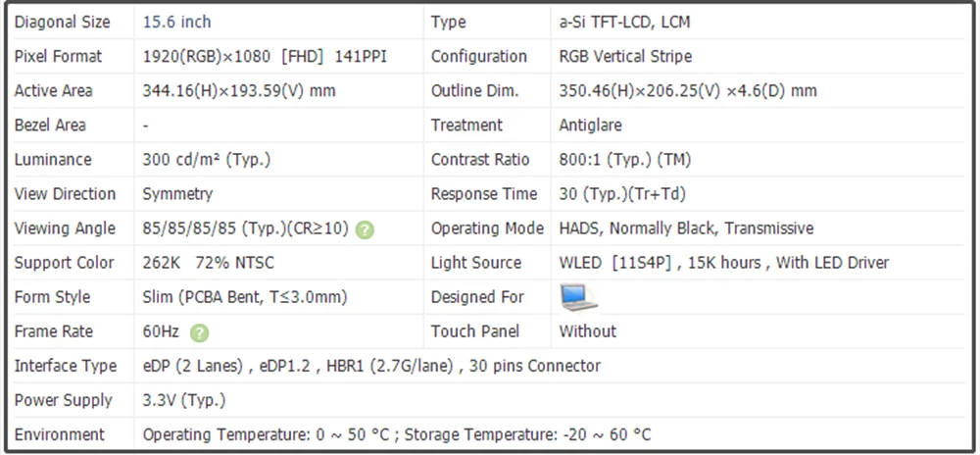Click the operating temperature environment text
Image resolution: width=980 pixels, height=455 pixels.
pos(397,434)
